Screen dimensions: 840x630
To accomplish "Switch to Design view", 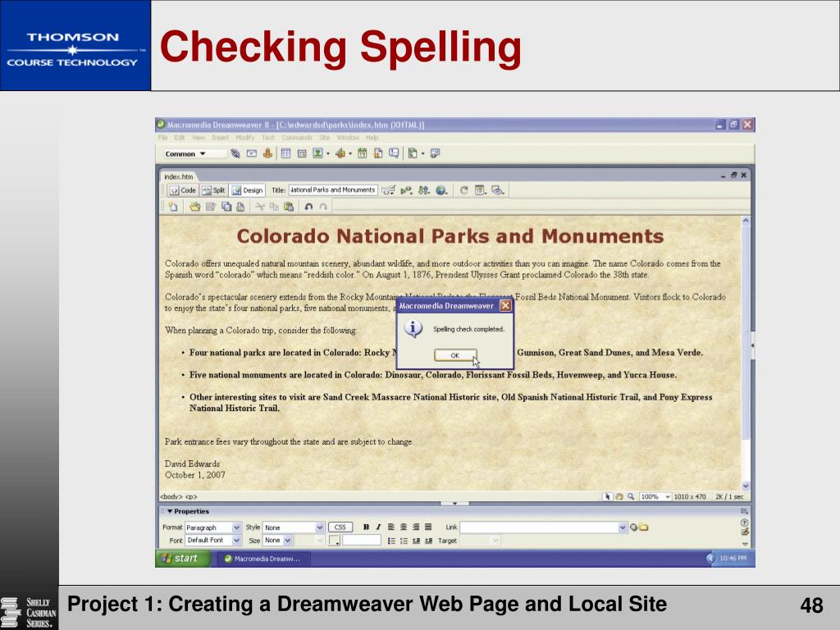I will point(247,190).
